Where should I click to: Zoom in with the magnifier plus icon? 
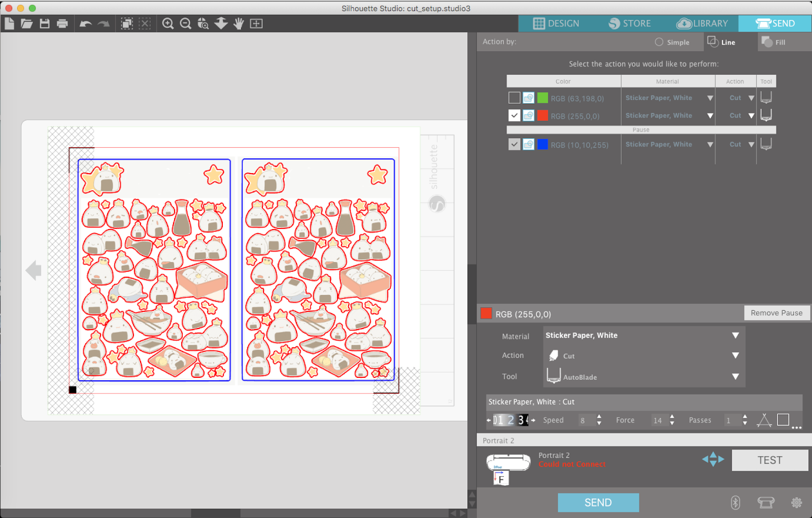[168, 23]
